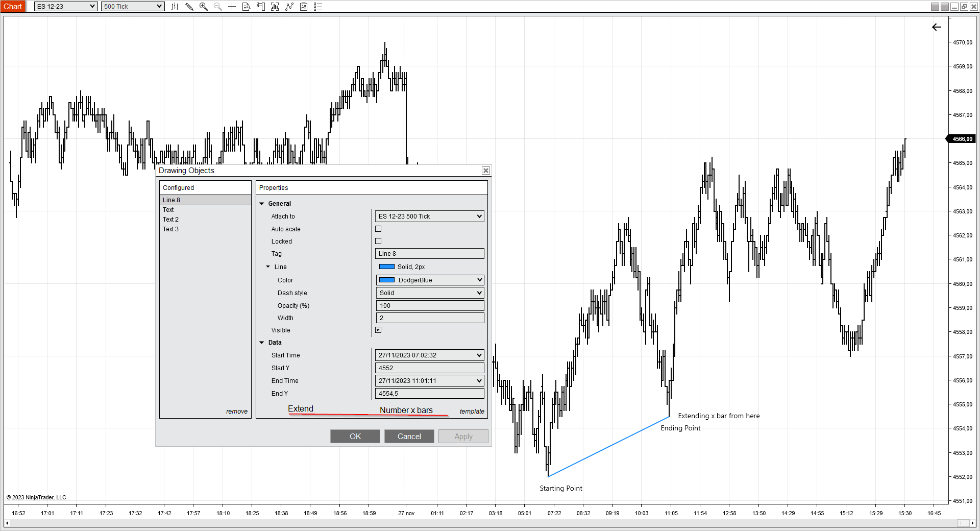Activate the cross hair tool
This screenshot has width=980, height=531.
pos(232,7)
